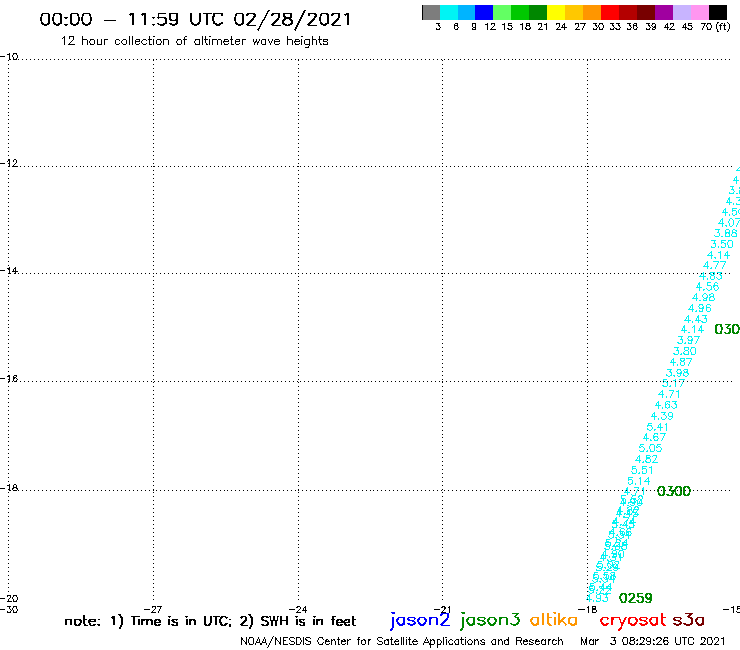Viewport: 740px width, 650px height.
Task: Click the wave height value 3.50
Action: click(722, 244)
